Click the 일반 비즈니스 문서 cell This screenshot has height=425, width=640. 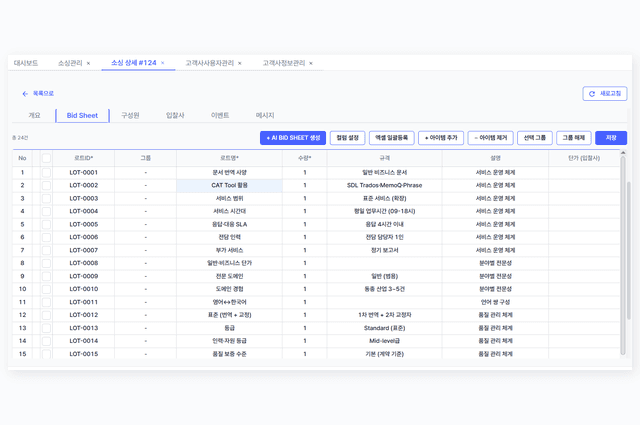pyautogui.click(x=384, y=173)
